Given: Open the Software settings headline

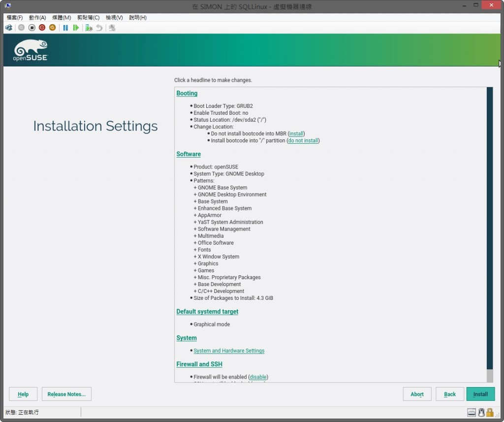Looking at the screenshot, I should (189, 154).
